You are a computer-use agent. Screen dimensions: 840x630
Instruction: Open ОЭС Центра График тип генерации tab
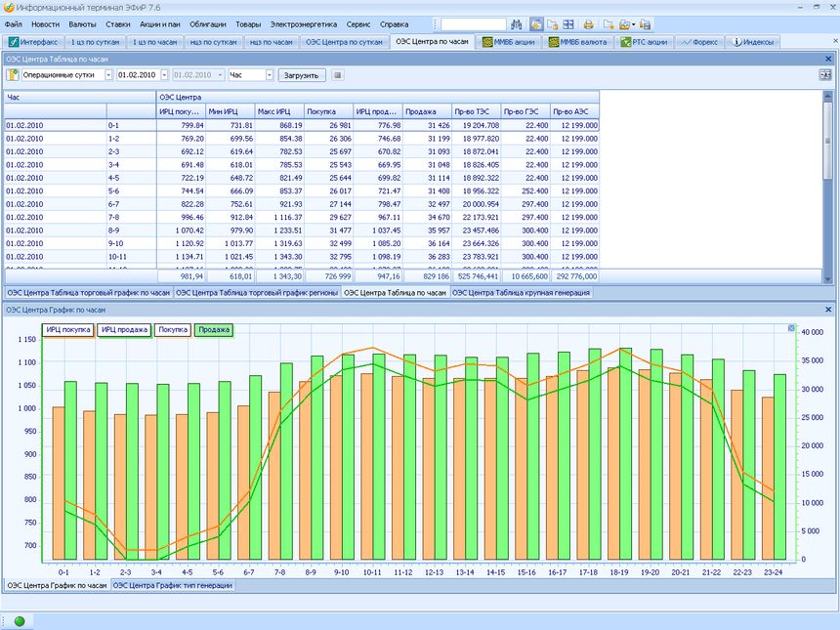pyautogui.click(x=172, y=585)
